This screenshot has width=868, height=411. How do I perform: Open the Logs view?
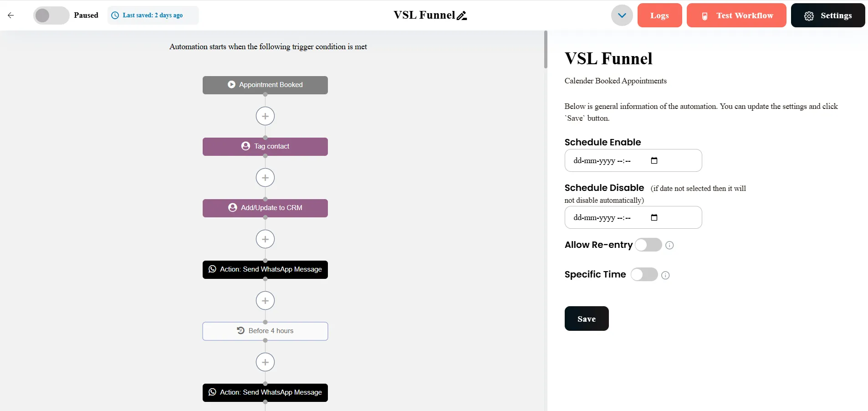(659, 15)
